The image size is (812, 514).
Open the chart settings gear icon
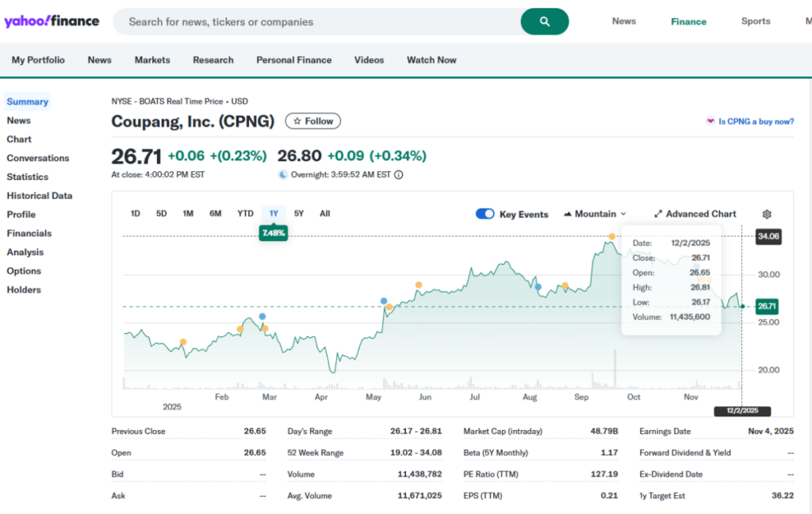[x=766, y=214]
